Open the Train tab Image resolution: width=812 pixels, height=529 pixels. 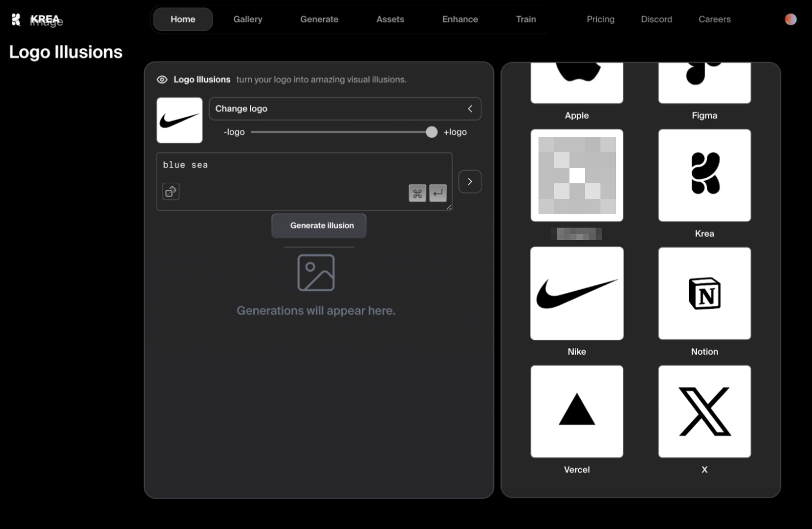[x=526, y=19]
